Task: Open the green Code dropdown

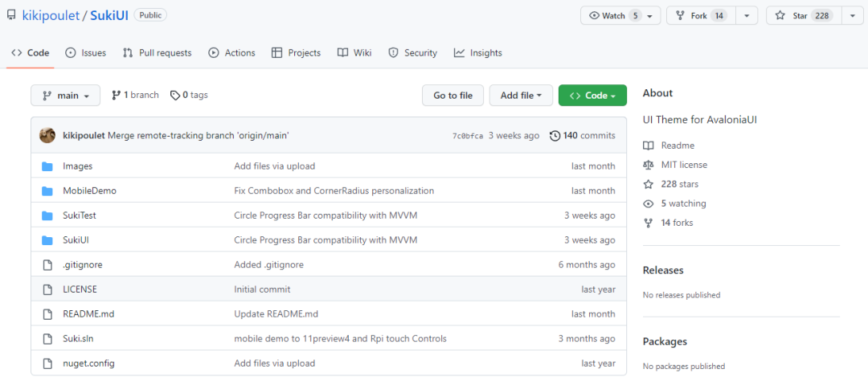Action: click(592, 96)
